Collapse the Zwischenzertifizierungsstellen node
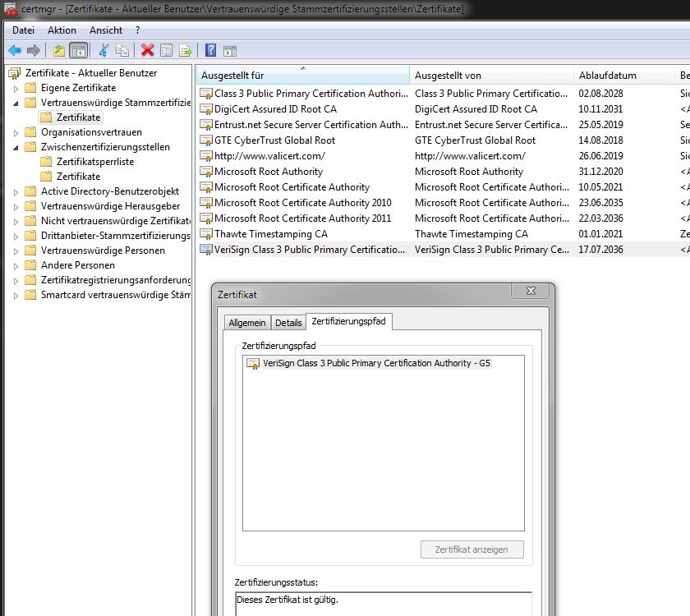The image size is (690, 616). [16, 148]
